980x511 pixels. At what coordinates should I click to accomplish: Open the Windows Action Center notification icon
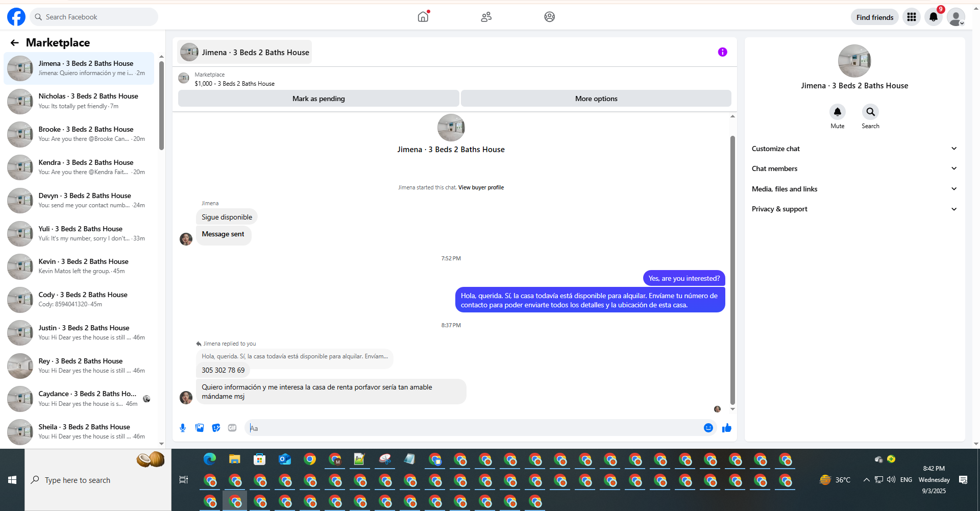click(963, 480)
